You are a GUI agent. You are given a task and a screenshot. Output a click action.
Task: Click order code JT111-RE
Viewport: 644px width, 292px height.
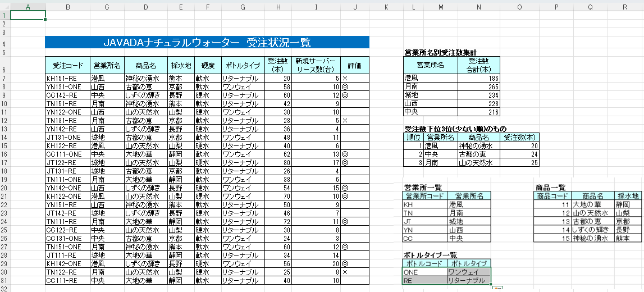tap(68, 255)
